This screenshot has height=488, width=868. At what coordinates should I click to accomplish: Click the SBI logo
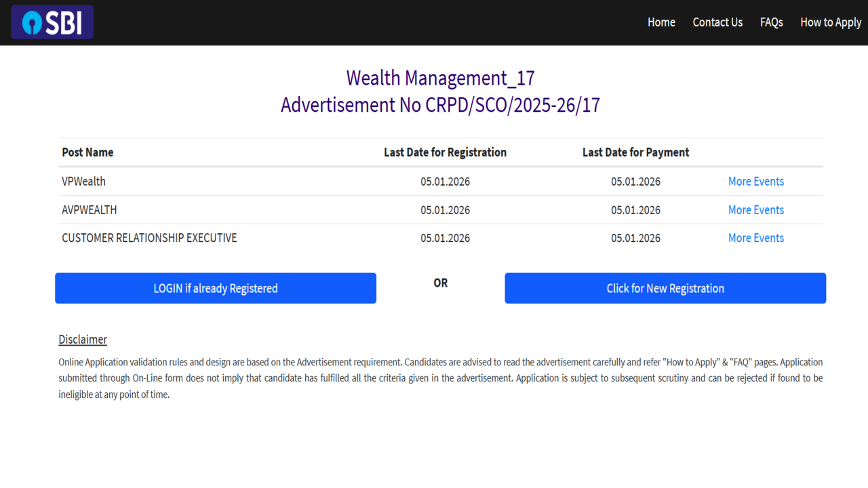[x=52, y=22]
